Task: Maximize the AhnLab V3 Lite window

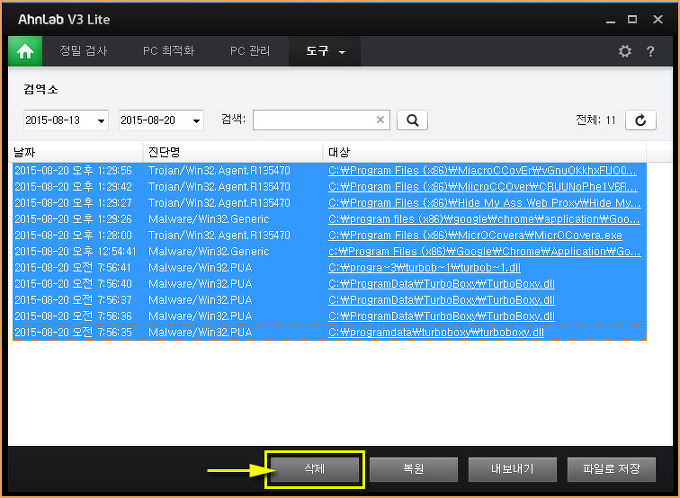Action: point(632,20)
